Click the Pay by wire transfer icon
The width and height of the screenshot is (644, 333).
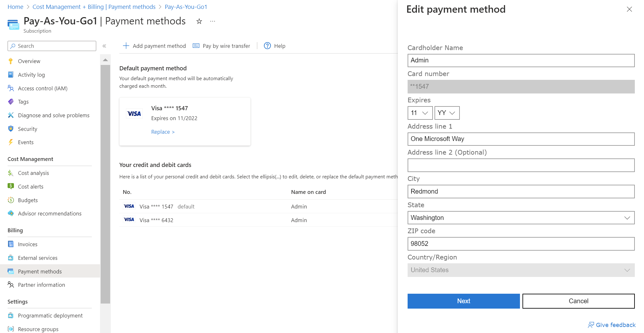point(196,46)
